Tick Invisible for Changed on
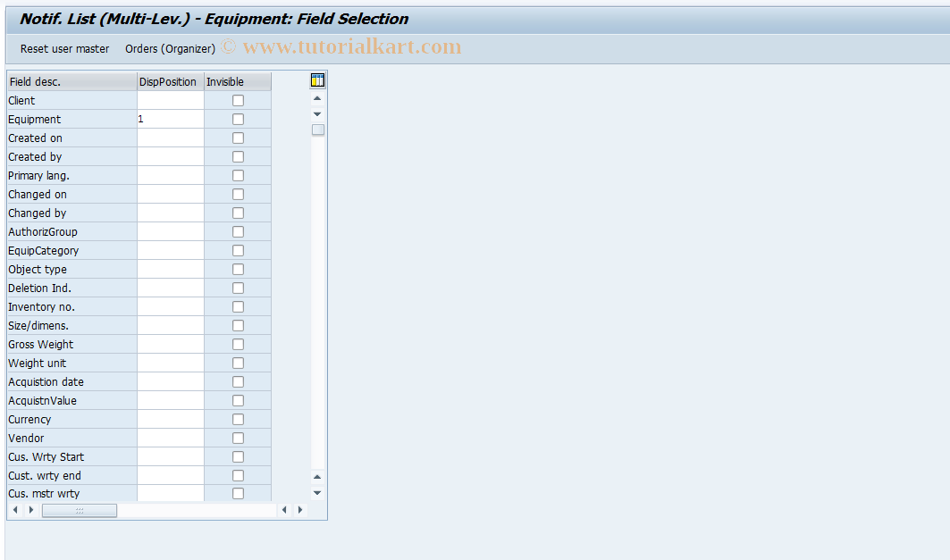950x560 pixels. [238, 195]
